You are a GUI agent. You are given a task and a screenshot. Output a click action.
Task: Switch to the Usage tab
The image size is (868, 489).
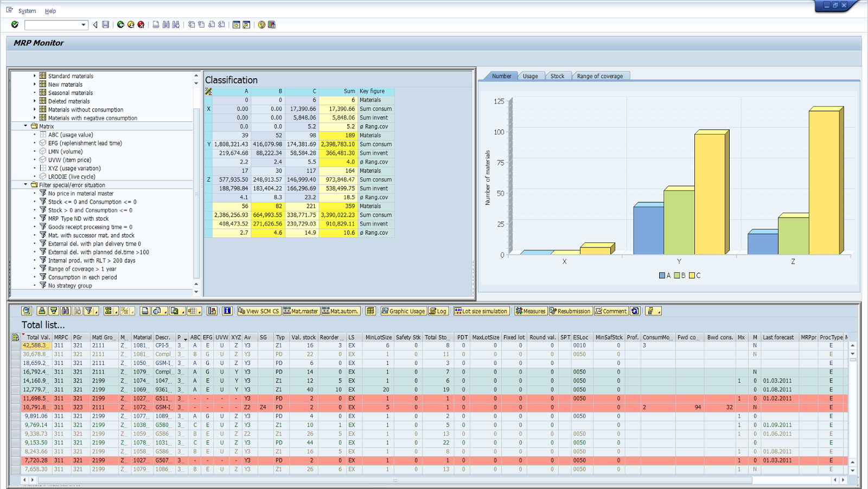pyautogui.click(x=531, y=76)
